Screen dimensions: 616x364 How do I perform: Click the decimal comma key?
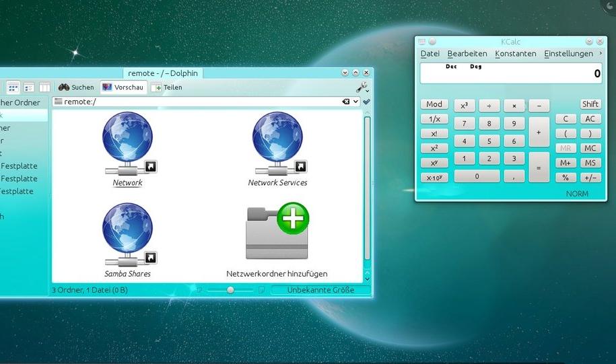[x=514, y=176]
